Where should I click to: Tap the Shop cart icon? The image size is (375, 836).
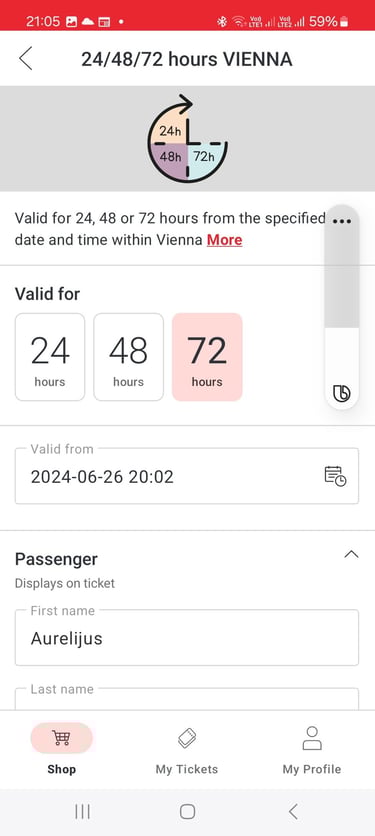(61, 738)
